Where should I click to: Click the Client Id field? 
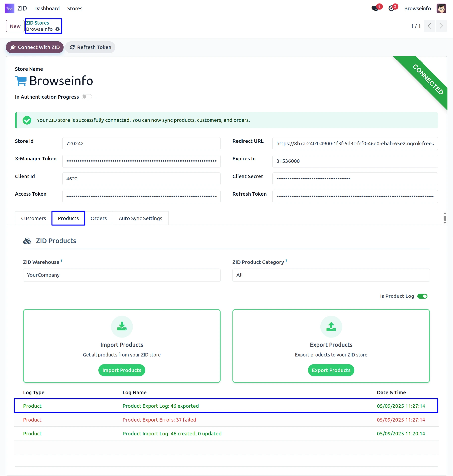pyautogui.click(x=141, y=179)
